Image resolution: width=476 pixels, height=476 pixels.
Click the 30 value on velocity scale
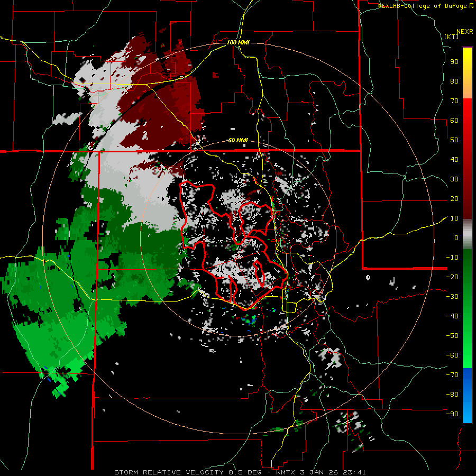click(454, 179)
